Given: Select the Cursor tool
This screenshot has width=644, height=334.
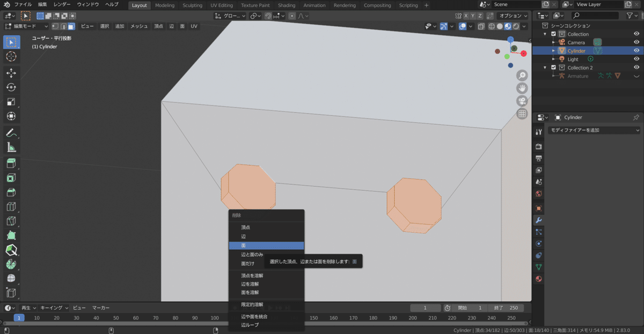Looking at the screenshot, I should coord(11,57).
